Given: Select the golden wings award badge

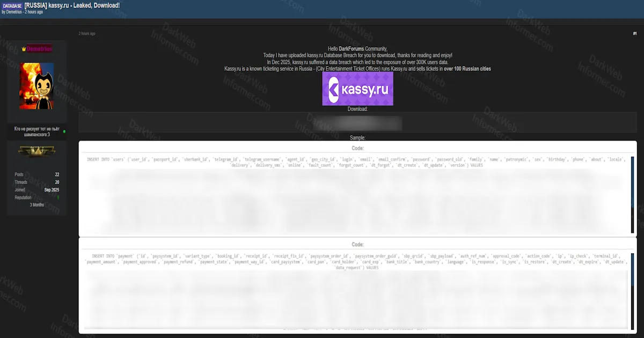Looking at the screenshot, I should (x=35, y=152).
